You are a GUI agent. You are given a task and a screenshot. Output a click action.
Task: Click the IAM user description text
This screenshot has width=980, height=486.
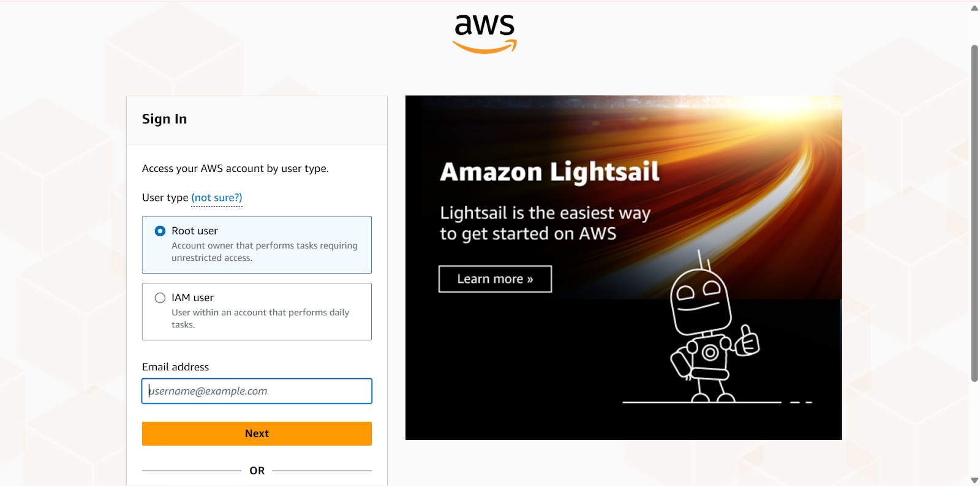260,318
